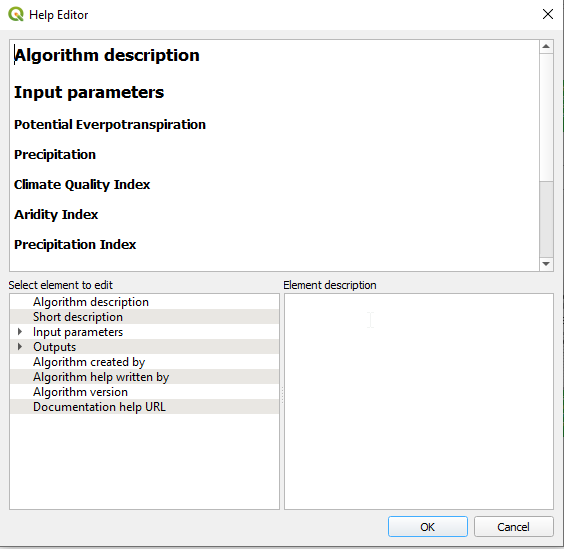This screenshot has height=549, width=564.
Task: Close the Help Editor dialog
Action: pyautogui.click(x=547, y=14)
